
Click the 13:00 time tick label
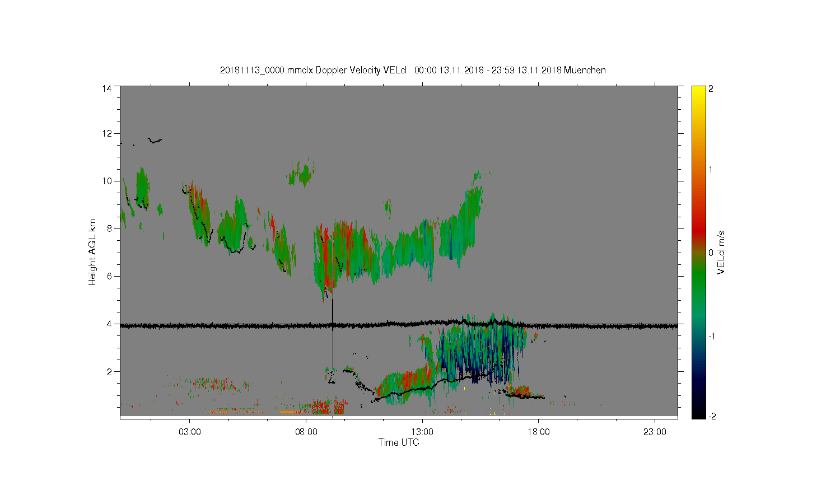(422, 432)
